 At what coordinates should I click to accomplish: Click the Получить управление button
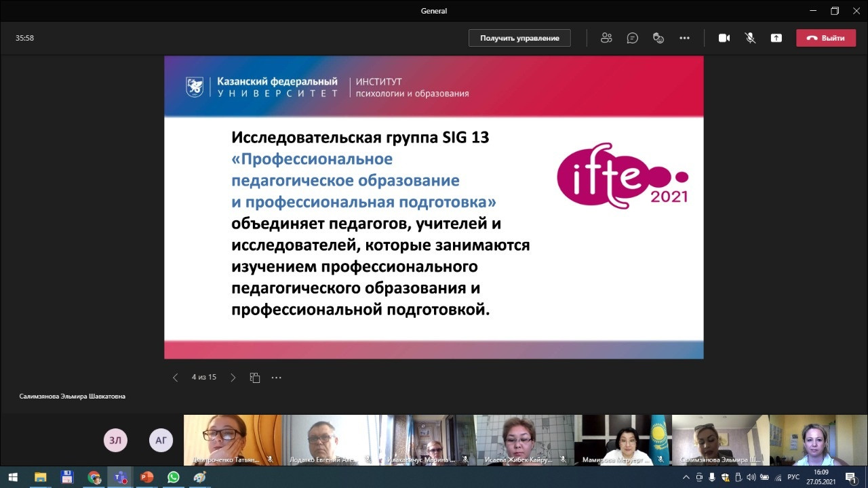pos(519,38)
